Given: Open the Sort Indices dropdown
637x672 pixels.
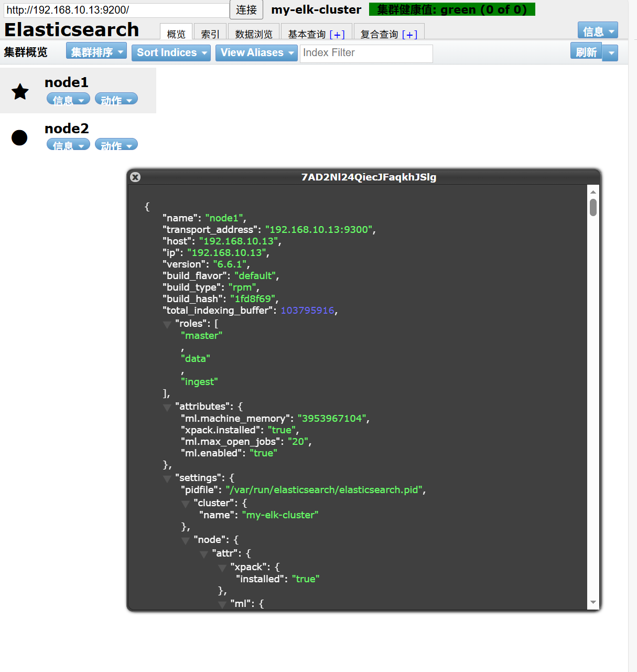Looking at the screenshot, I should (171, 52).
